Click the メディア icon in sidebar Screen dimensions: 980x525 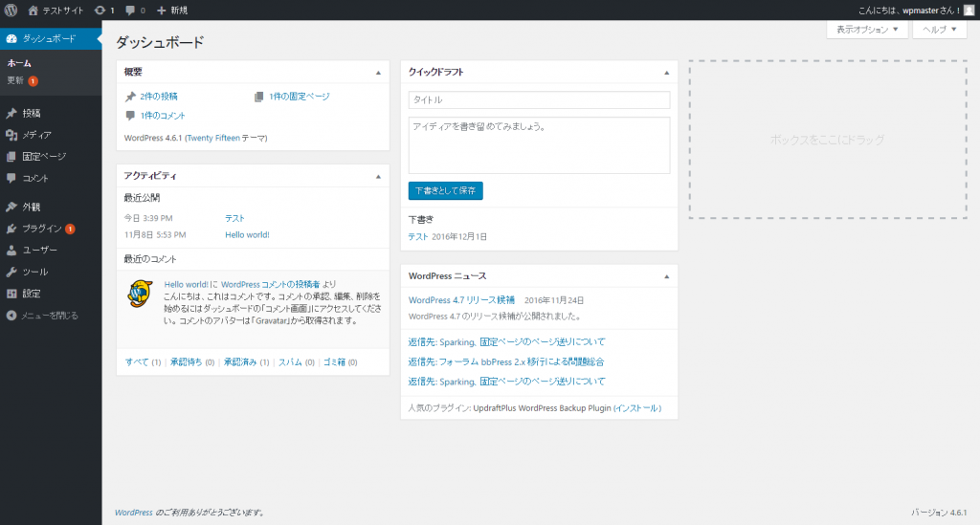[11, 135]
